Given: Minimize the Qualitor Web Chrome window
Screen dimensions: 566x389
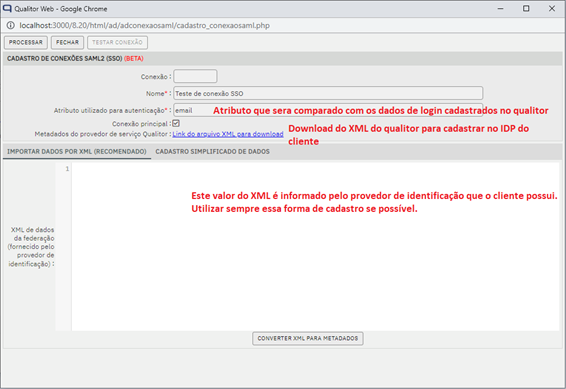Looking at the screenshot, I should pos(500,8).
